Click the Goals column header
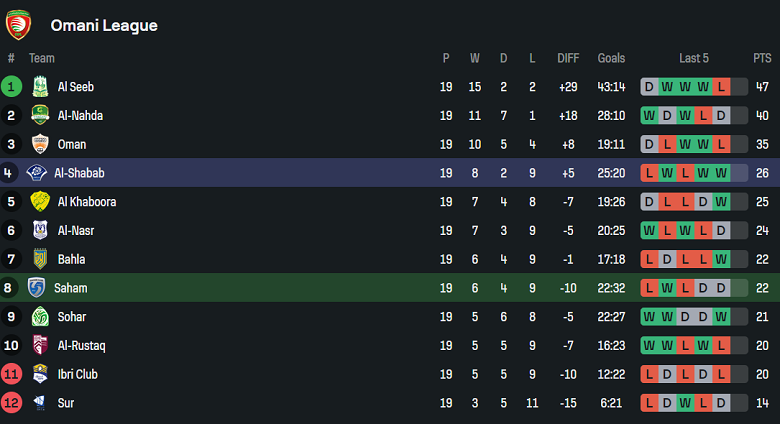780x424 pixels. click(x=611, y=58)
